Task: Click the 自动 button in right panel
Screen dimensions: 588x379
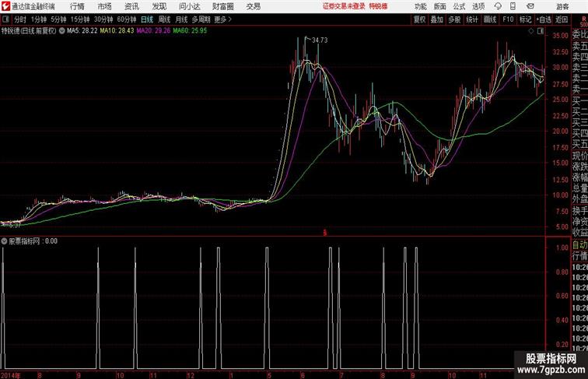Action: [579, 245]
